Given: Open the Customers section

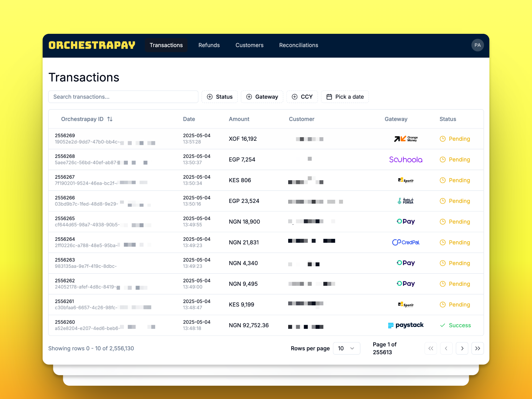Looking at the screenshot, I should point(249,45).
